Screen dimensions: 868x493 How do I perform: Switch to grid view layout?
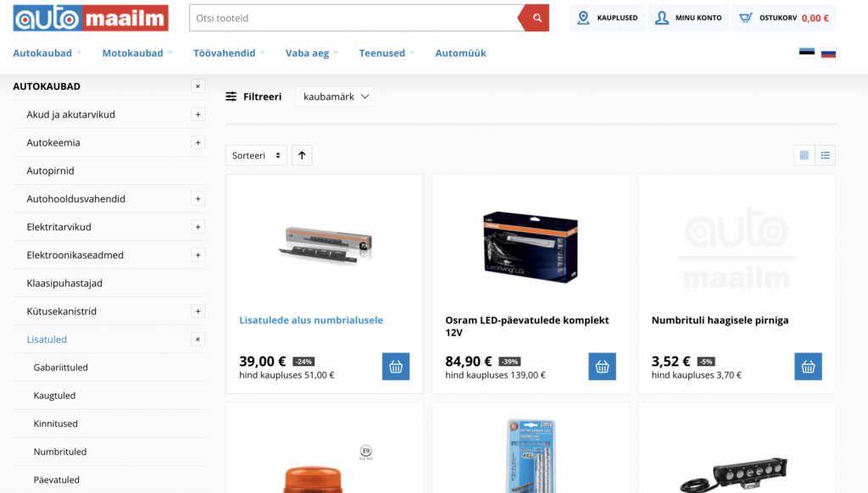click(804, 155)
